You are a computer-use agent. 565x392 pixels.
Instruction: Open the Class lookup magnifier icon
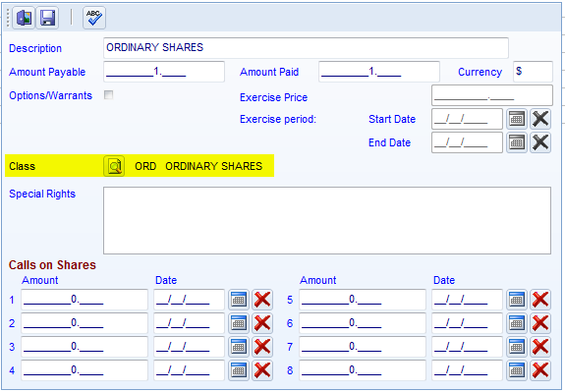coord(114,166)
